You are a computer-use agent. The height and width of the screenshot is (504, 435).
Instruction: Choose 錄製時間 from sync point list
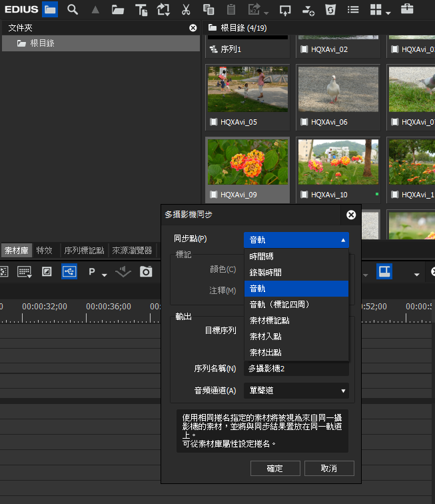point(296,273)
